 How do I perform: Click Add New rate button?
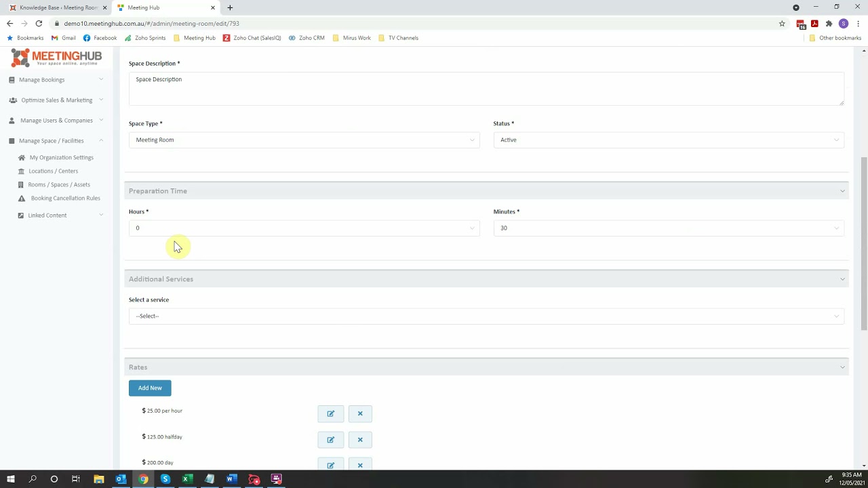(150, 388)
